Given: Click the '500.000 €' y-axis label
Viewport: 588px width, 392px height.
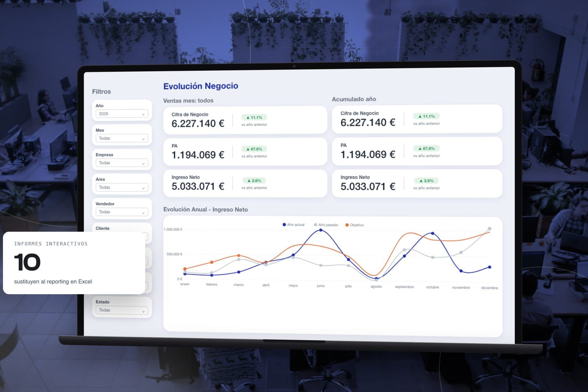Looking at the screenshot, I should (x=175, y=254).
